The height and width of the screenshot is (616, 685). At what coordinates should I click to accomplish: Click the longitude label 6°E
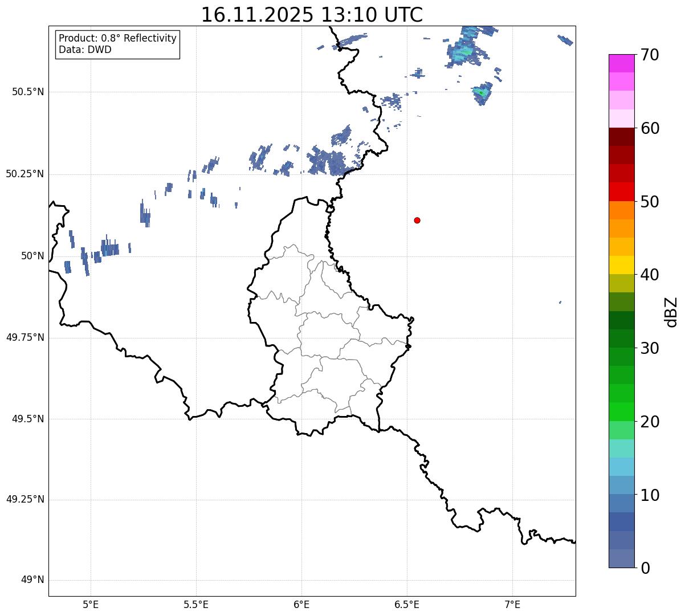coord(301,605)
